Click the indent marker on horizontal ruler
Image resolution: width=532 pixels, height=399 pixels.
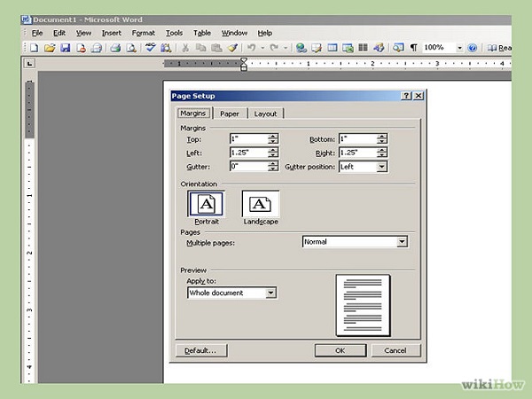(244, 64)
